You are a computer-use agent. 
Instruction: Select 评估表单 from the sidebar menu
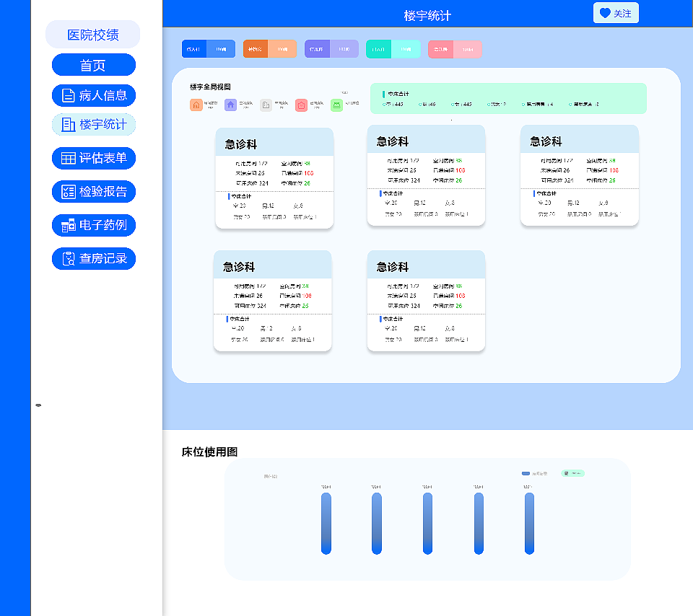tap(94, 158)
